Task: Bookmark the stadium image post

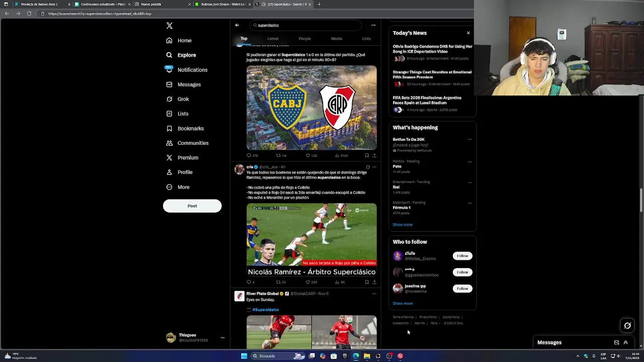Action: pyautogui.click(x=367, y=155)
